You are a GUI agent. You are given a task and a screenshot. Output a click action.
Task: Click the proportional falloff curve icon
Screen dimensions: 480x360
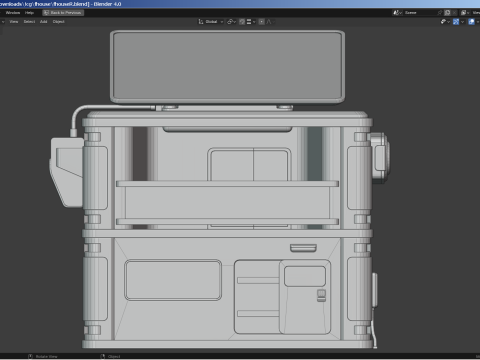[269, 22]
